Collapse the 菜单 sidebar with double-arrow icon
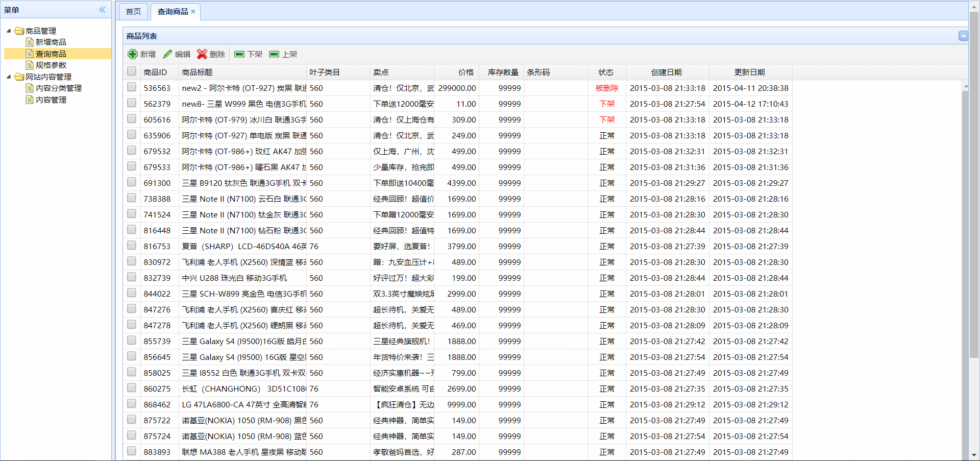980x461 pixels. (102, 10)
